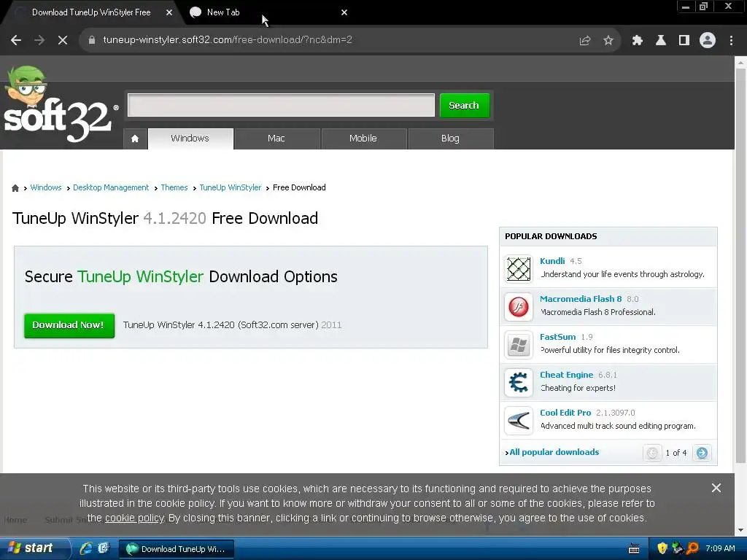Screen dimensions: 747x560
Task: Bookmark this page with the star icon
Action: [608, 41]
